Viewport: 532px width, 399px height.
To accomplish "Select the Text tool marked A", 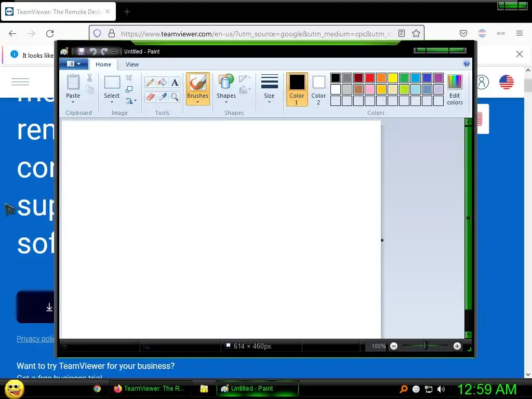I will tap(175, 83).
